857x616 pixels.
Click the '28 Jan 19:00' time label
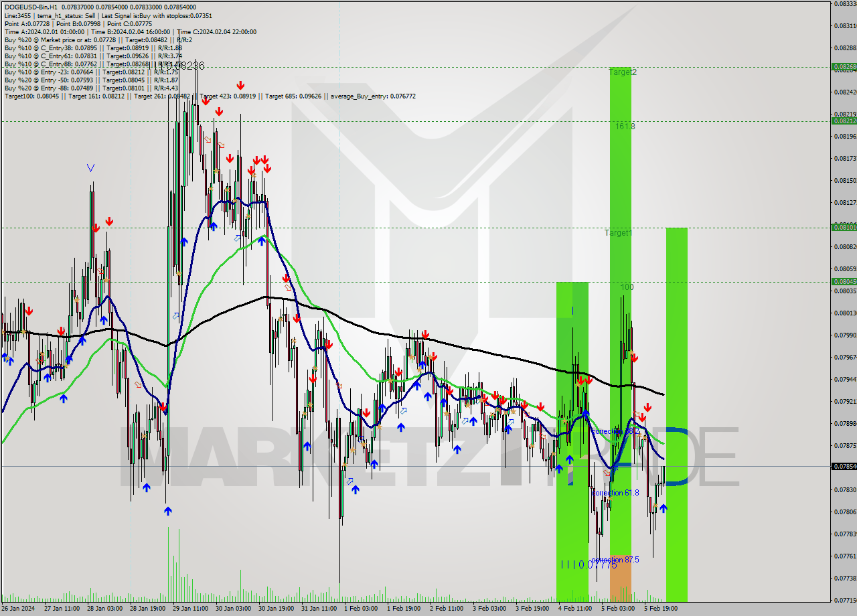coord(147,608)
